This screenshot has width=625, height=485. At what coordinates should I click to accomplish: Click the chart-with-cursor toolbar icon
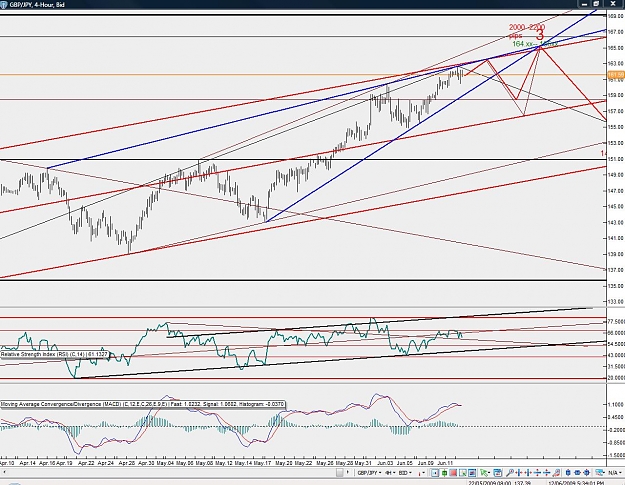[x=463, y=473]
